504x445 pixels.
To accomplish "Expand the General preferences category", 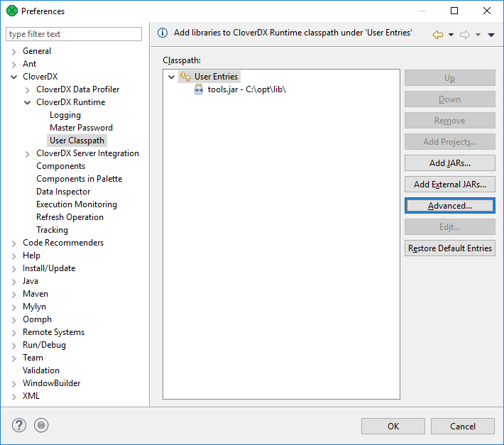I will (13, 51).
